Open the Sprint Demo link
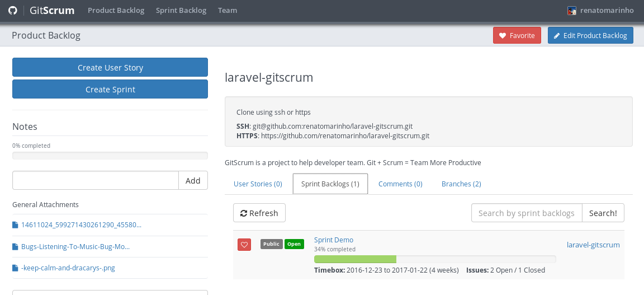 tap(334, 240)
